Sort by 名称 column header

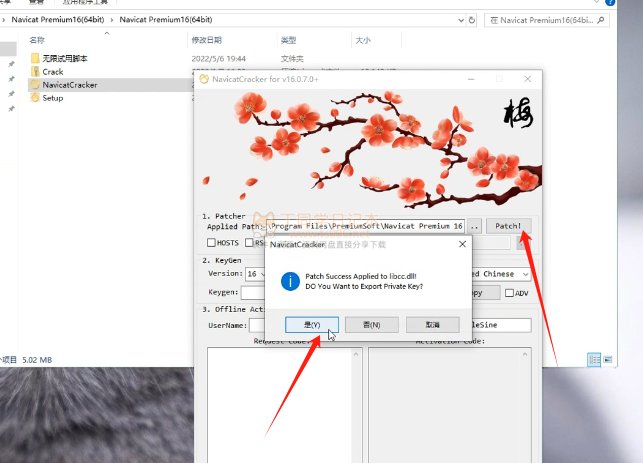point(37,40)
